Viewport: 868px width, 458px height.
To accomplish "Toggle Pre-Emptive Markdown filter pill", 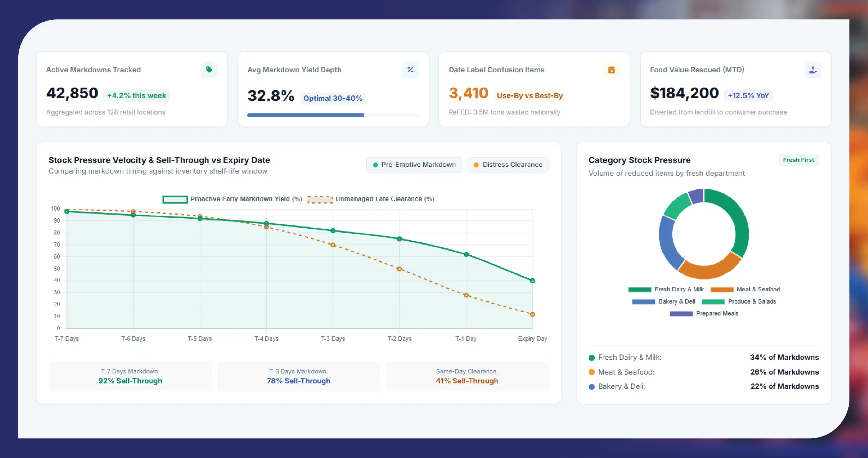I will [x=414, y=165].
